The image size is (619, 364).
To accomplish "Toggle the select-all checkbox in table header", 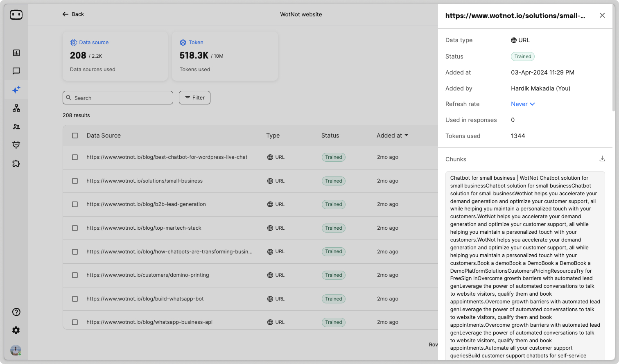I will (x=75, y=136).
